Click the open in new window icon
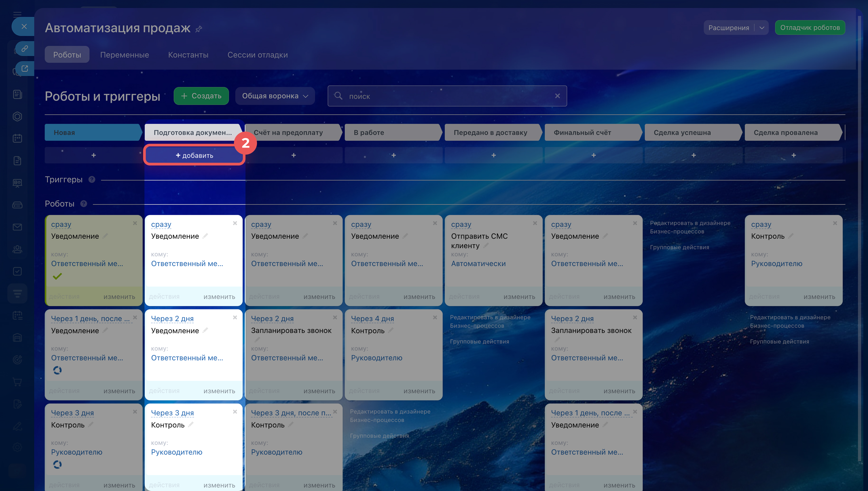Viewport: 868px width, 491px height. point(25,68)
